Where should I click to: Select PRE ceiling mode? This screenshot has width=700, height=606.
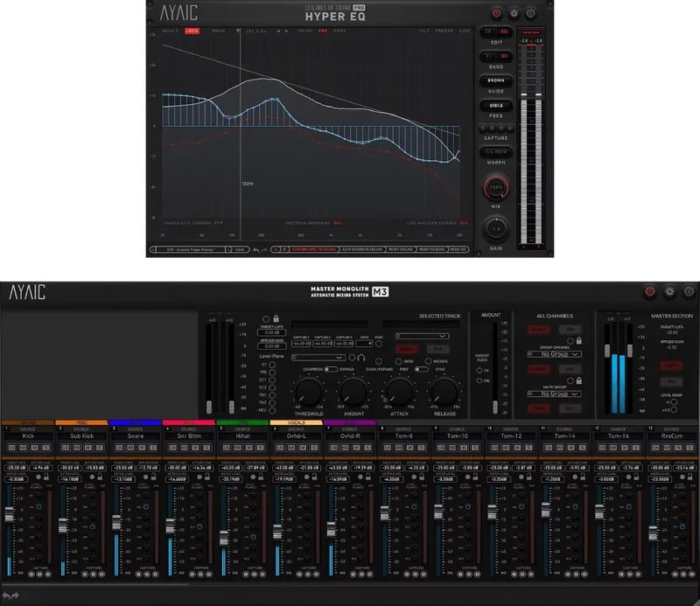(323, 31)
